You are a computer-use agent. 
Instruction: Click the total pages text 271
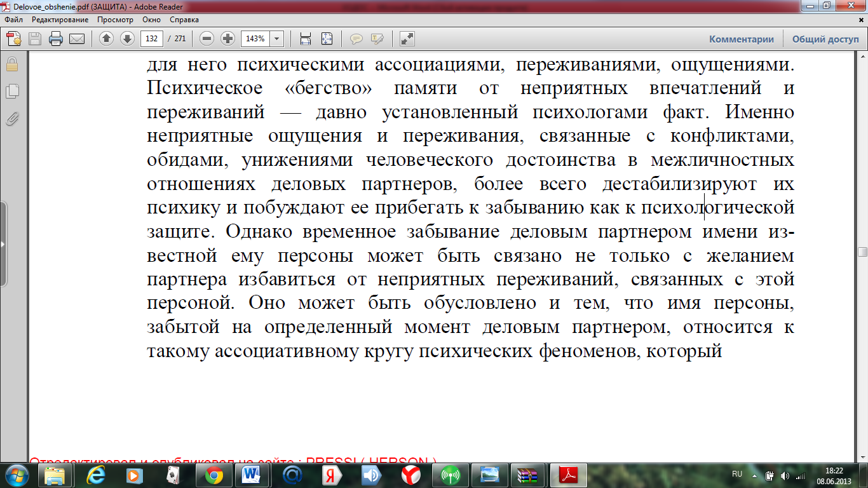[x=180, y=39]
